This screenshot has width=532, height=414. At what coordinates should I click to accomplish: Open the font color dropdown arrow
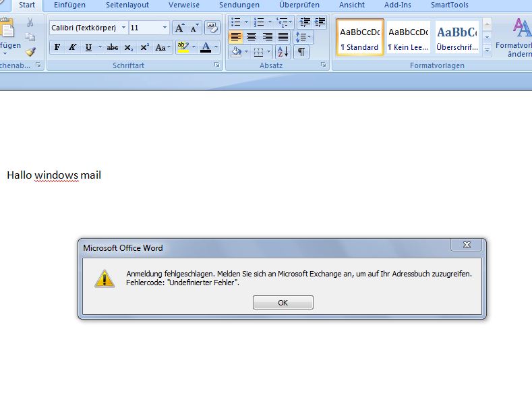click(216, 47)
